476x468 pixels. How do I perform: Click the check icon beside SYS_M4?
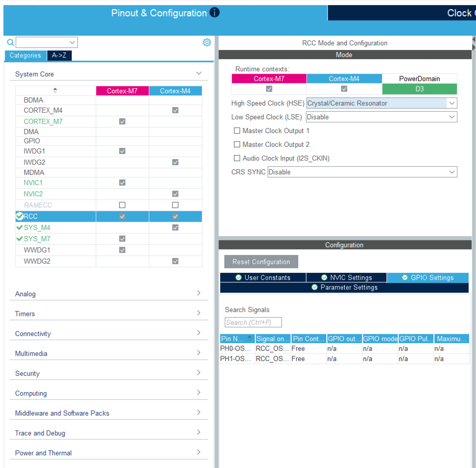(19, 227)
